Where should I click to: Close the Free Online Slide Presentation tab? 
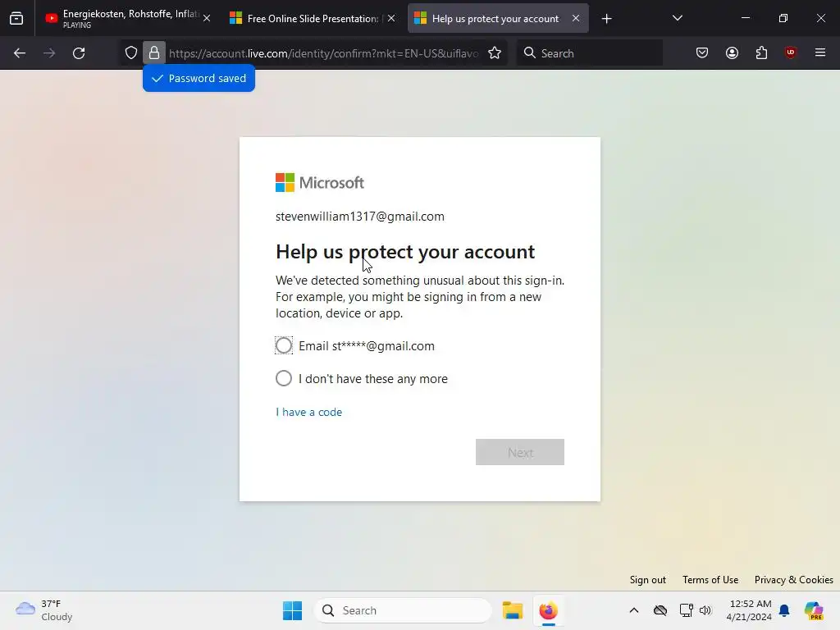(391, 18)
